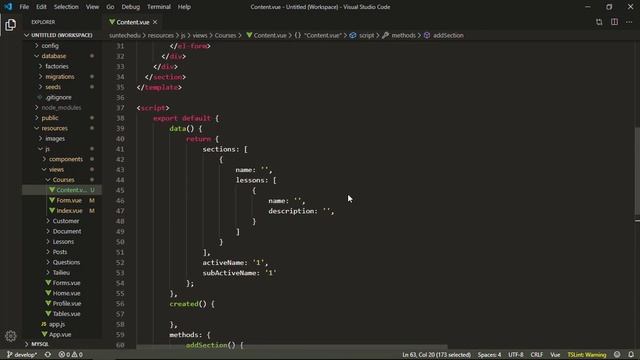The image size is (640, 360).
Task: Open the File menu
Action: [24, 7]
